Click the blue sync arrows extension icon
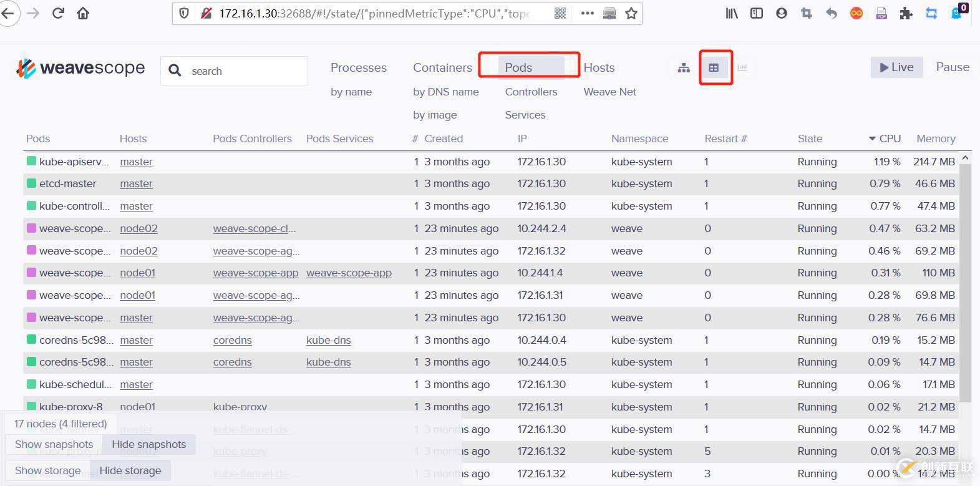Image resolution: width=980 pixels, height=486 pixels. tap(931, 13)
